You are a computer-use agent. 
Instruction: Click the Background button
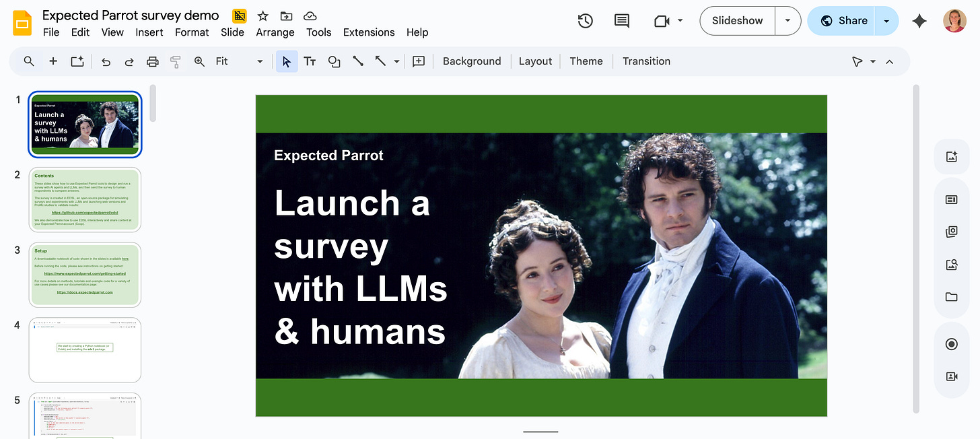tap(472, 61)
